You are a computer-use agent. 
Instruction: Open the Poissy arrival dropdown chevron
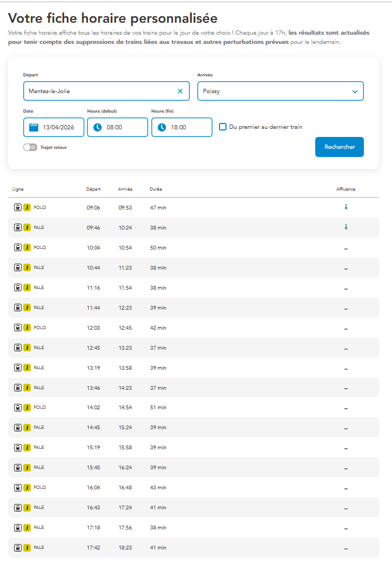point(355,91)
